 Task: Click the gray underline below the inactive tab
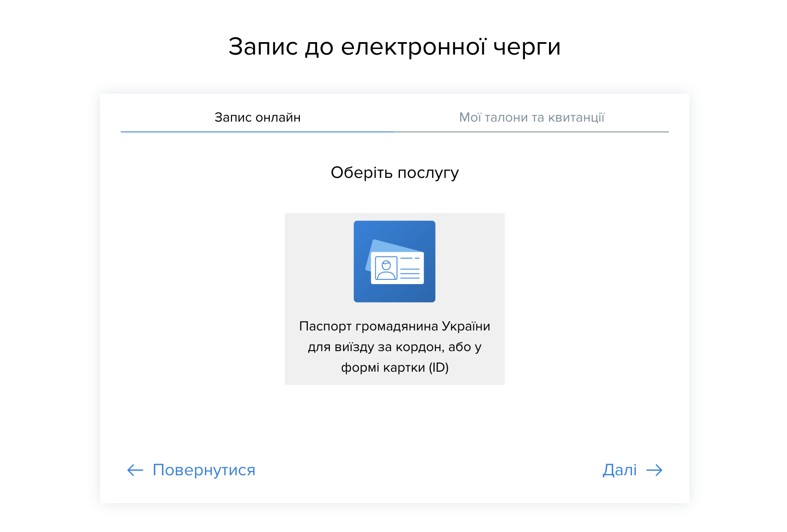coord(531,132)
